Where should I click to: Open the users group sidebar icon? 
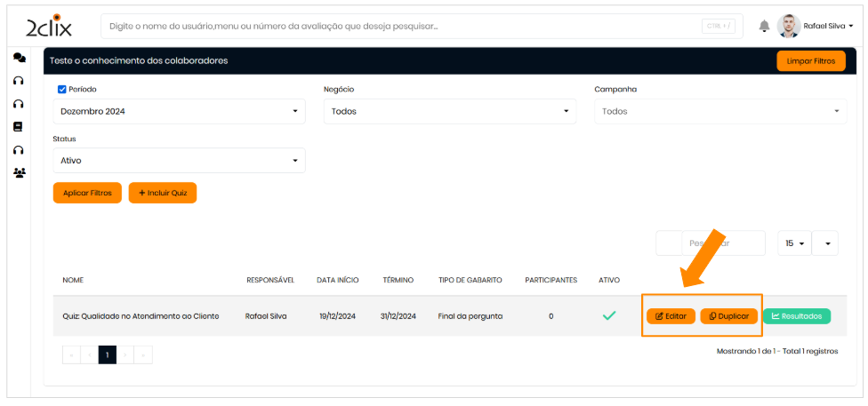pos(19,173)
